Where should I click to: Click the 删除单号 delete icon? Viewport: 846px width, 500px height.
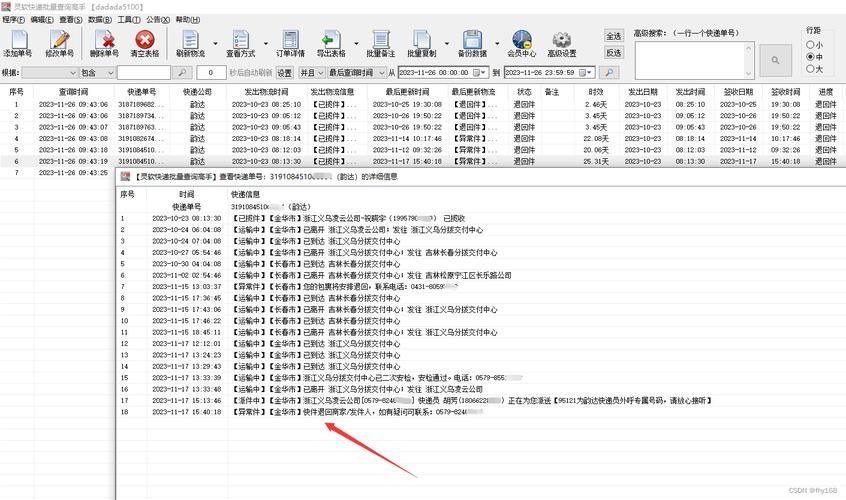[x=104, y=40]
